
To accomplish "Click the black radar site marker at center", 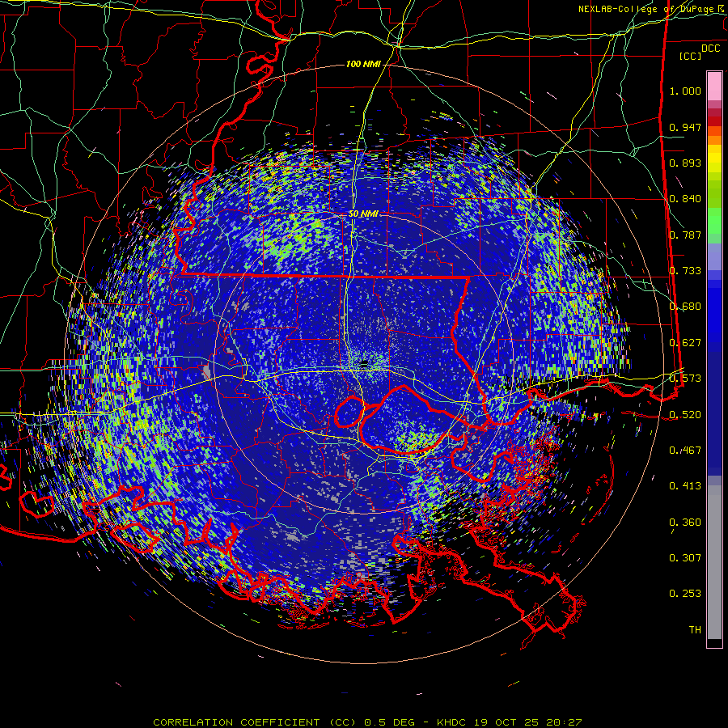I will coord(364,363).
